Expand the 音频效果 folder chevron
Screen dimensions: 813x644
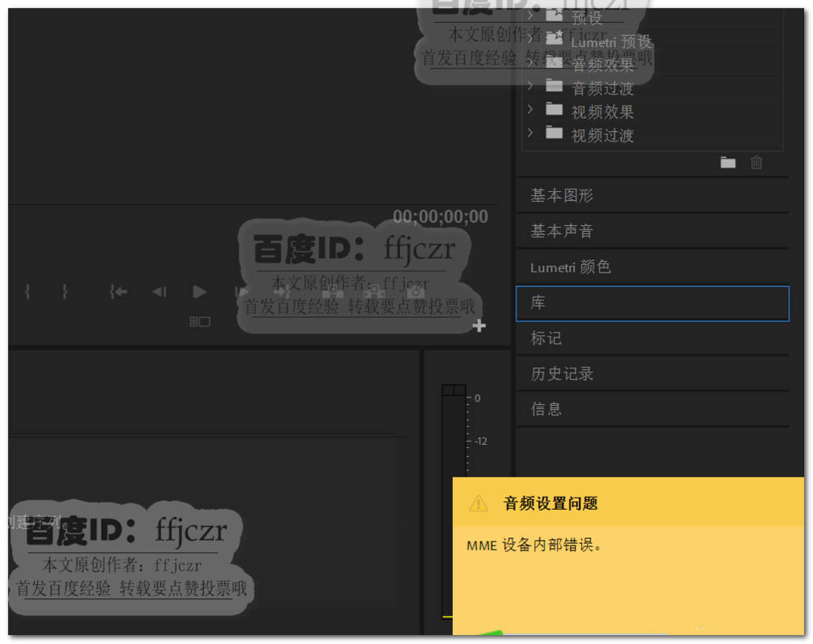[530, 62]
